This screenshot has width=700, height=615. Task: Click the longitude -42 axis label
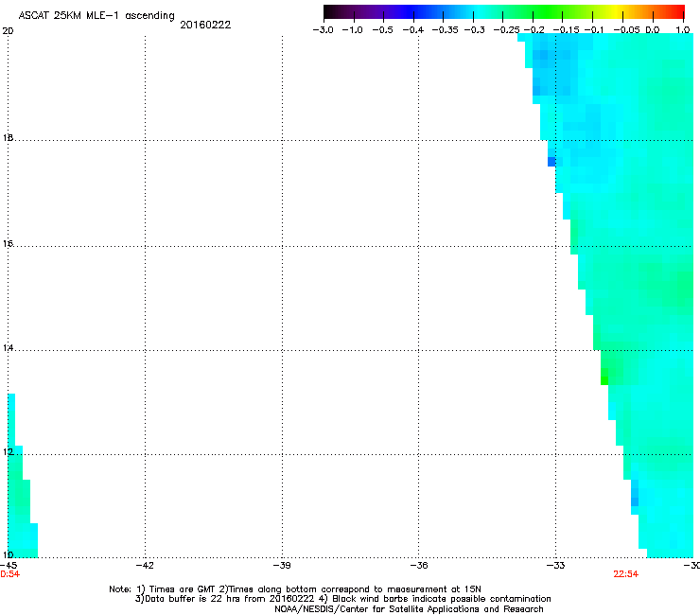coord(145,566)
